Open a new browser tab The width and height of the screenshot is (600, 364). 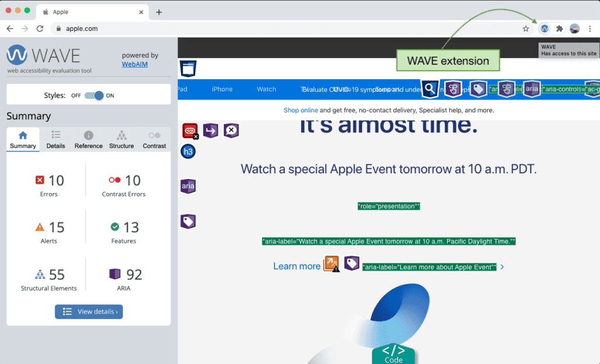[159, 12]
